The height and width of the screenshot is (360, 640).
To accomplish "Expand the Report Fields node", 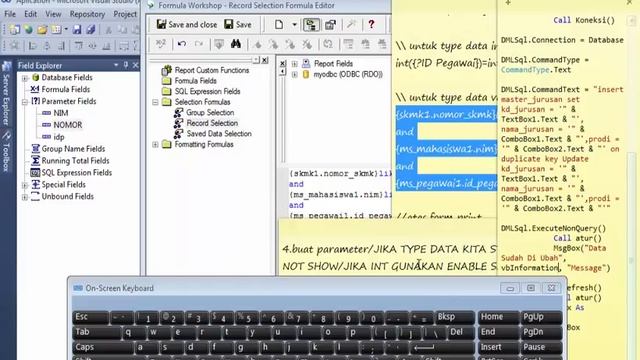I will [294, 64].
